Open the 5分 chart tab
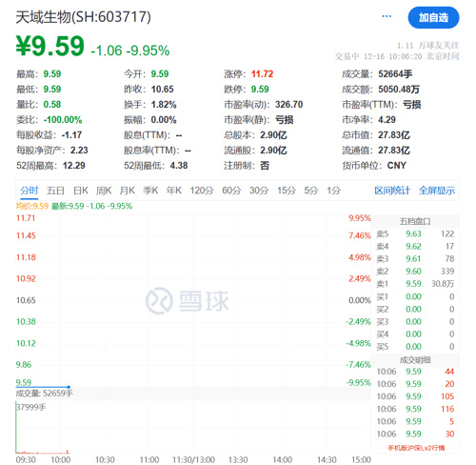The image size is (476, 465). (x=311, y=191)
